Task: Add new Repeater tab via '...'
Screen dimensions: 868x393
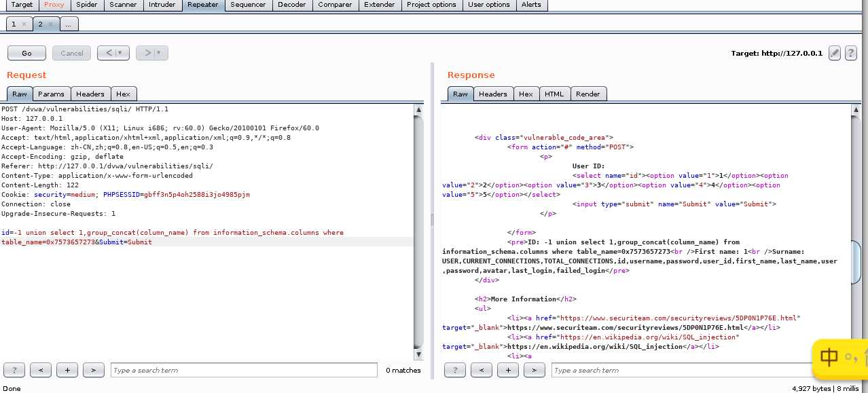Action: click(69, 24)
